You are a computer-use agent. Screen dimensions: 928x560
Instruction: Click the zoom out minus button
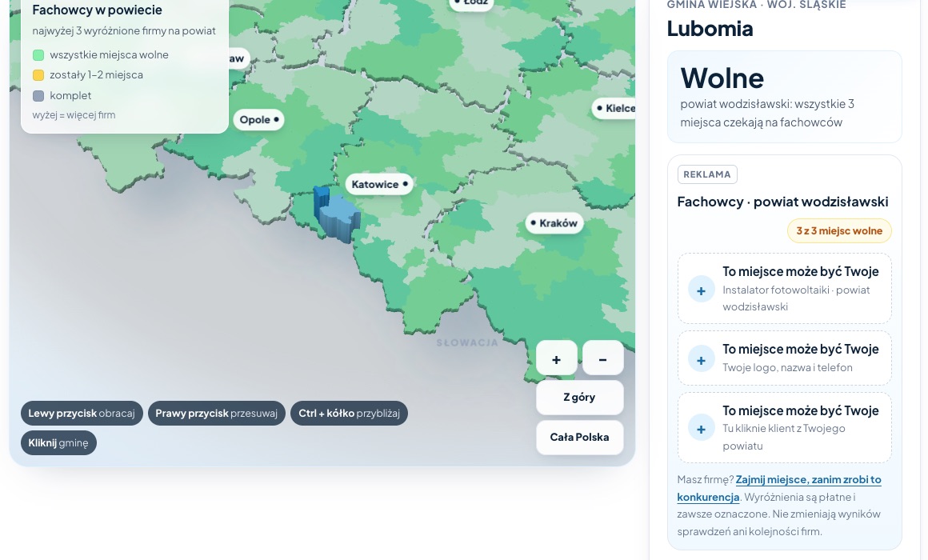pos(602,358)
